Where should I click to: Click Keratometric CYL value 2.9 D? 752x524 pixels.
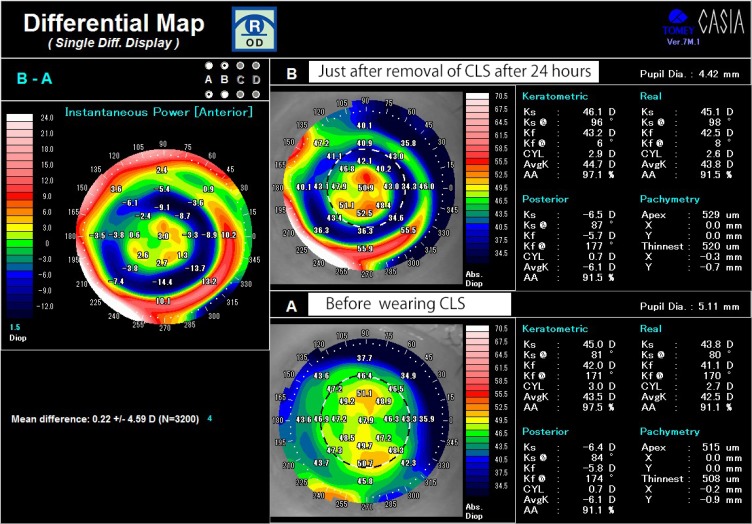pos(602,154)
